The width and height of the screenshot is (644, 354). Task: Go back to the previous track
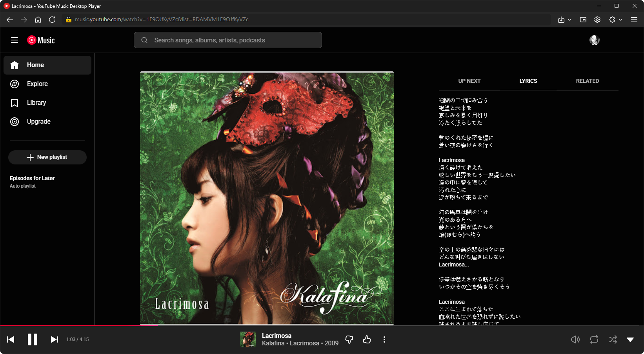10,339
